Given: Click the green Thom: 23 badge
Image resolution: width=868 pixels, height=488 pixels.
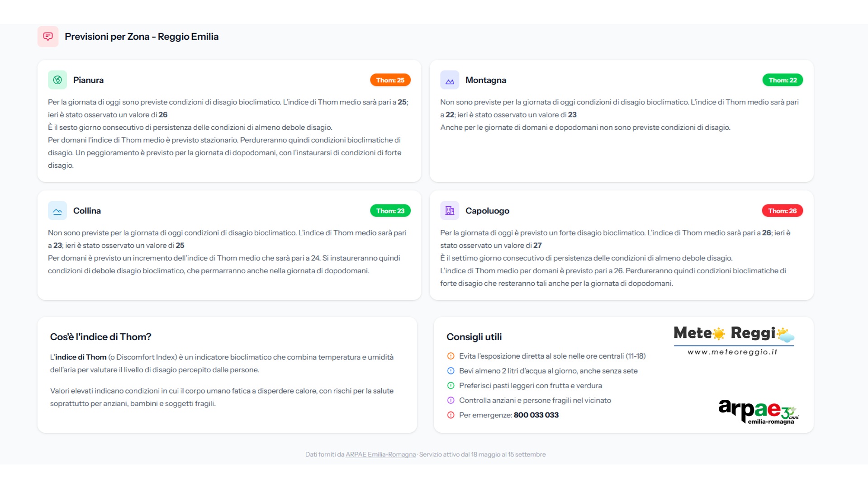Looking at the screenshot, I should [390, 211].
